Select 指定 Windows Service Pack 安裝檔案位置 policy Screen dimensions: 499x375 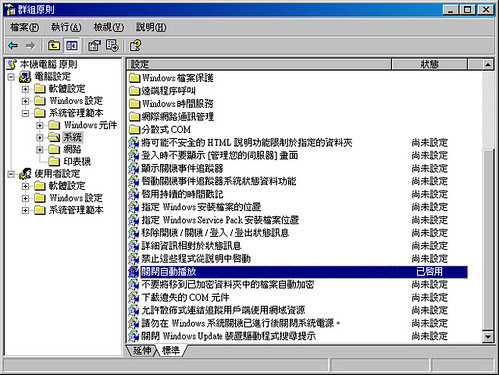click(220, 220)
